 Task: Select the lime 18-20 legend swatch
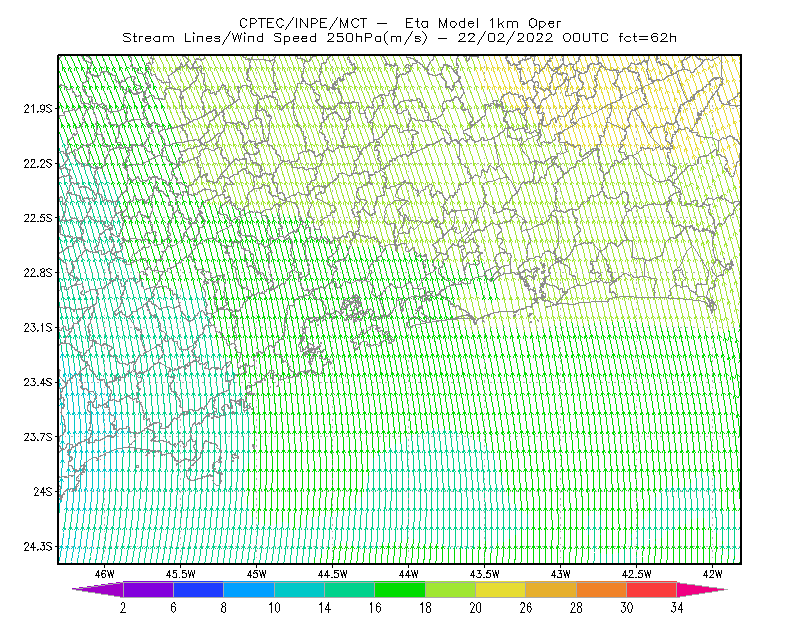tap(451, 589)
